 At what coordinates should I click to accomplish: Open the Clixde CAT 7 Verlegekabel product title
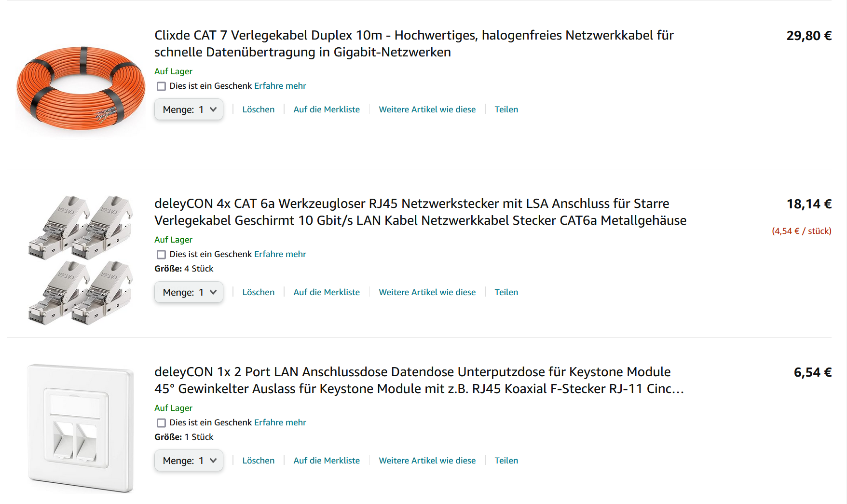click(x=414, y=43)
